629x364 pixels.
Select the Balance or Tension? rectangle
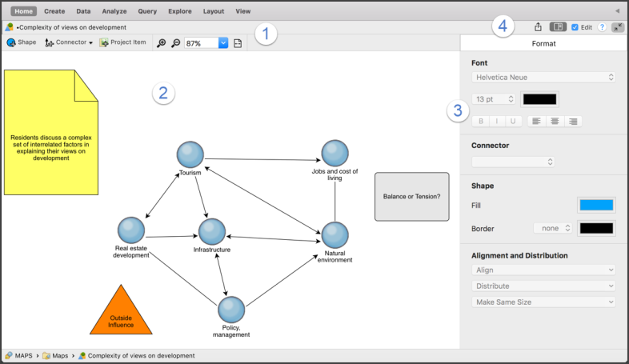click(x=411, y=197)
